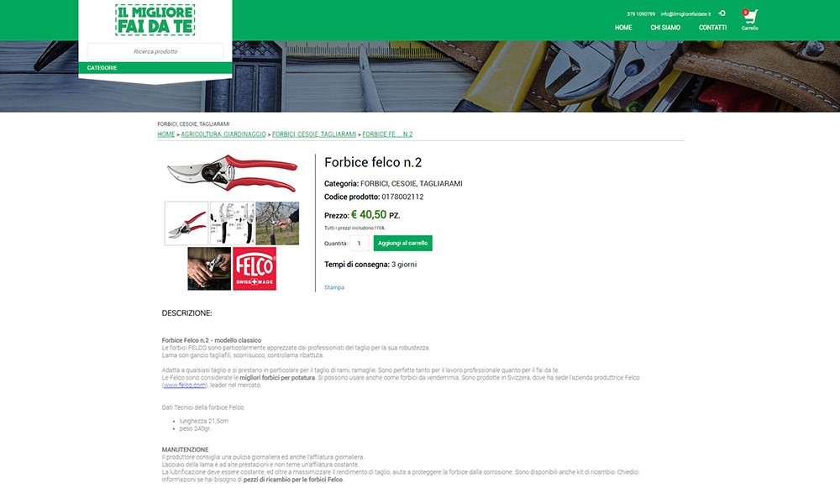Show the hands holding pruner thumbnail

point(209,268)
